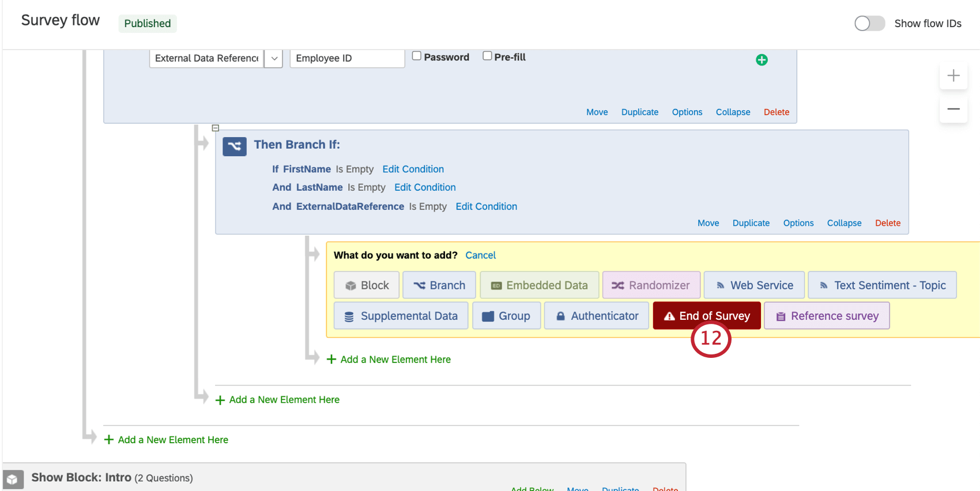The image size is (980, 491).
Task: Add a New Element Here under the authenticator
Action: tap(167, 440)
